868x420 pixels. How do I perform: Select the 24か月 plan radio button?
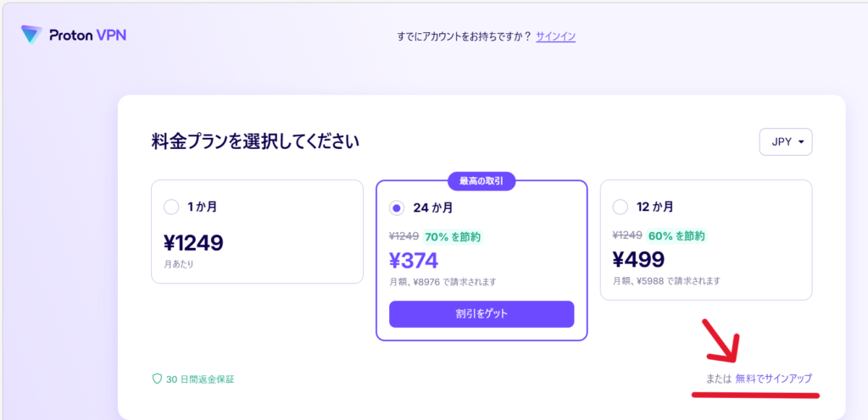coord(396,207)
